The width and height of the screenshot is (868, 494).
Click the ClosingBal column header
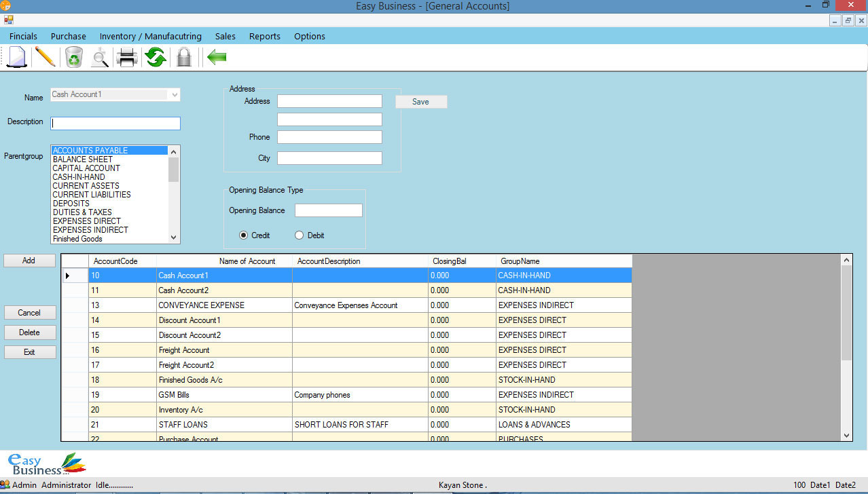(x=462, y=261)
